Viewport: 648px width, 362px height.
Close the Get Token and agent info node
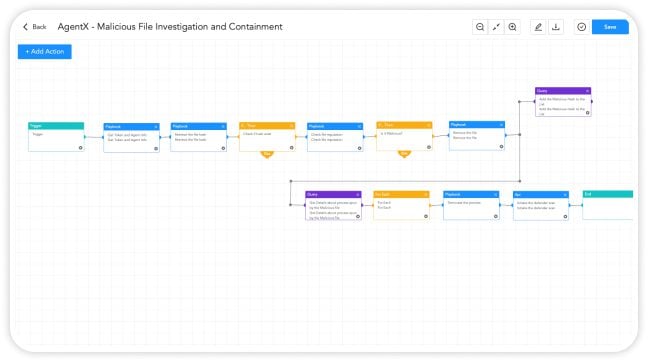pos(156,126)
